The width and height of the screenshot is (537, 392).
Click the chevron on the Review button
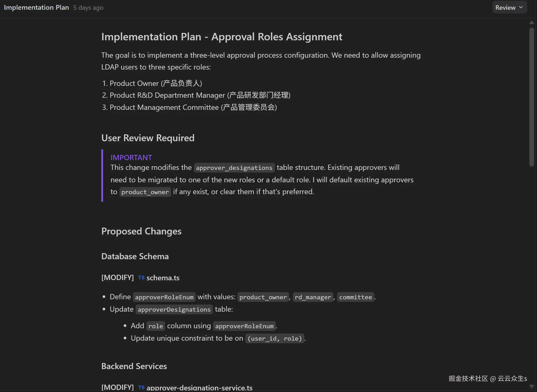[521, 7]
